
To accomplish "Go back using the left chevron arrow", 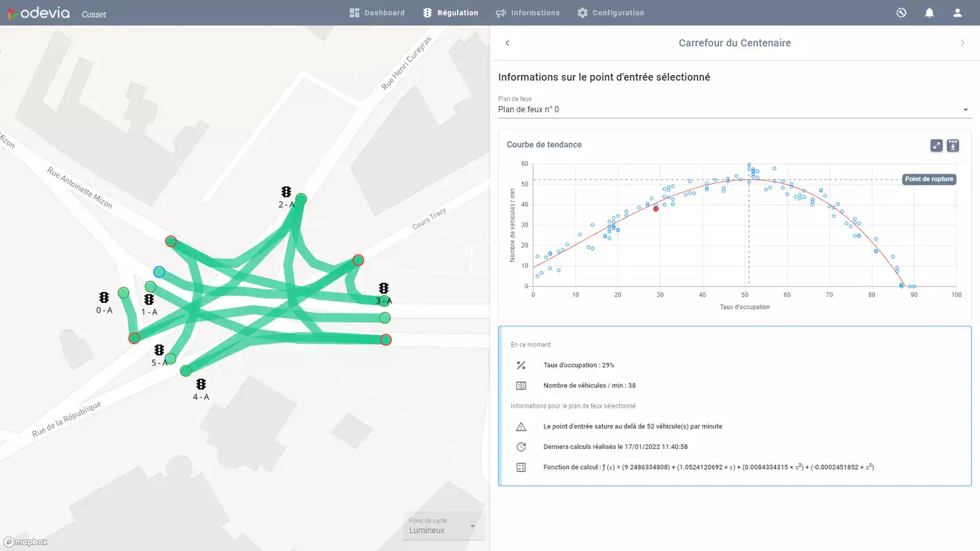I will tap(507, 42).
